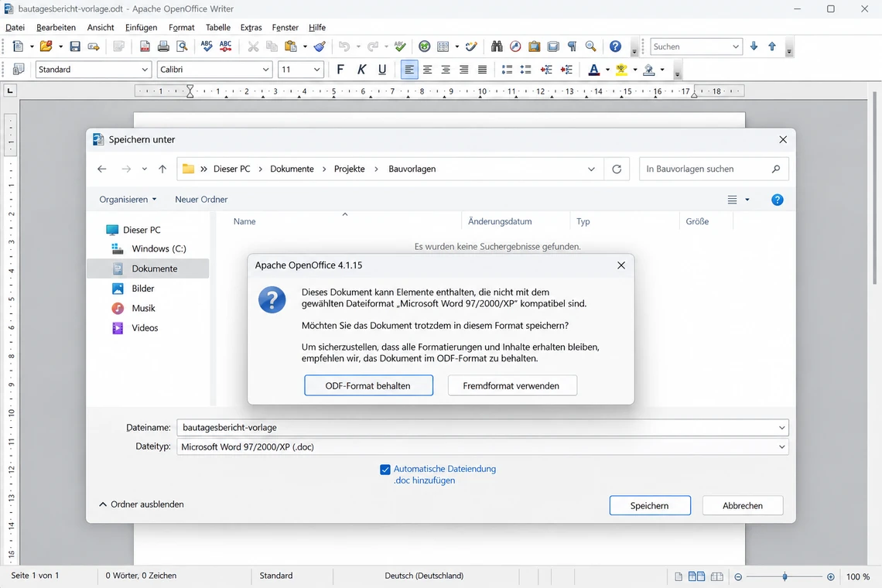This screenshot has height=588, width=882.
Task: Open the Organisieren dropdown menu
Action: [x=128, y=199]
